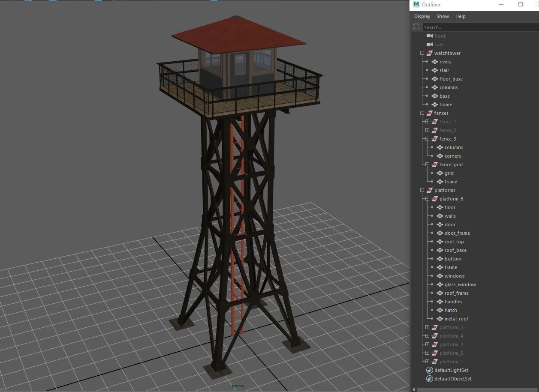Select the roof_base node
The height and width of the screenshot is (392, 539).
pos(455,250)
